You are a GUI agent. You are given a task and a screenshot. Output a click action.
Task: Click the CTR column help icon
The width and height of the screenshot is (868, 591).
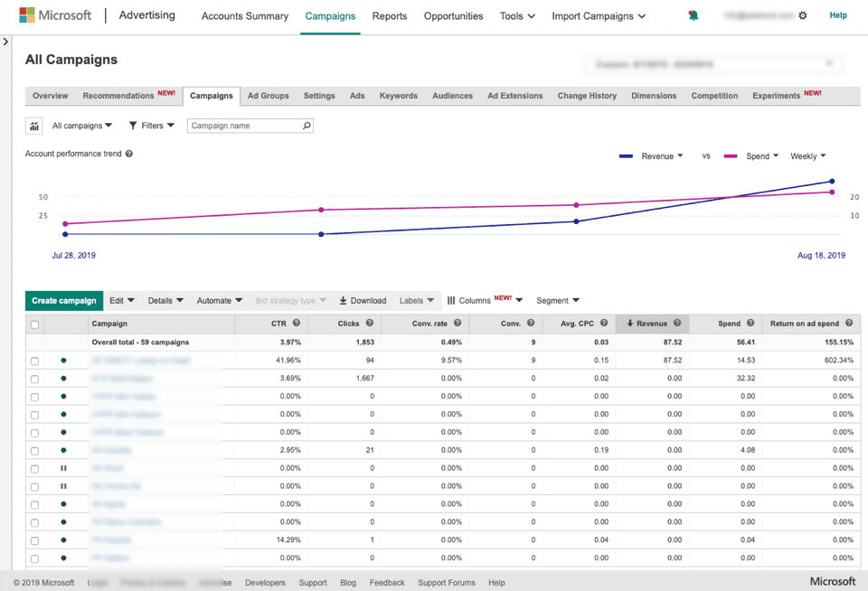click(x=297, y=324)
